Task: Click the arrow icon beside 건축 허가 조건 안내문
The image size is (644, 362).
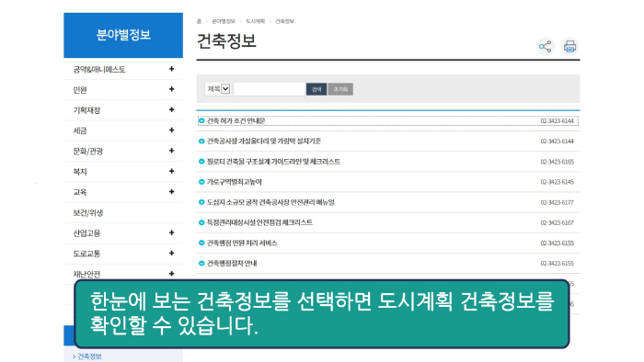Action: (x=201, y=120)
